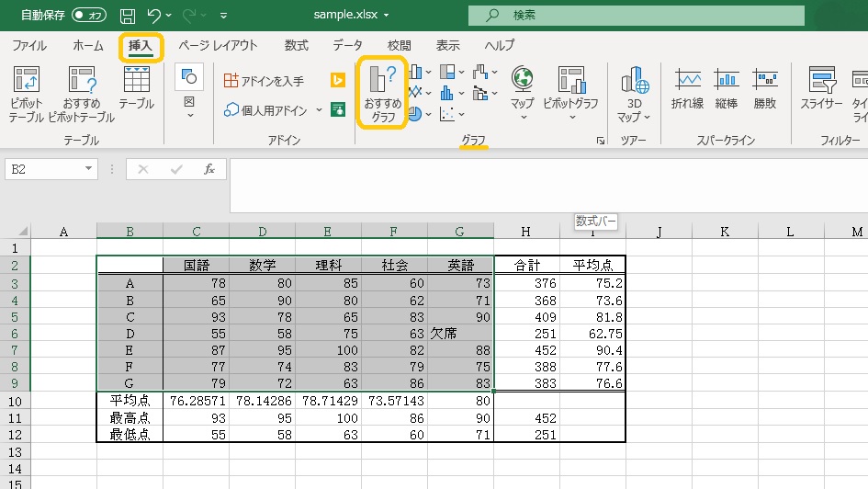Add a スライサー filter

coord(820,89)
